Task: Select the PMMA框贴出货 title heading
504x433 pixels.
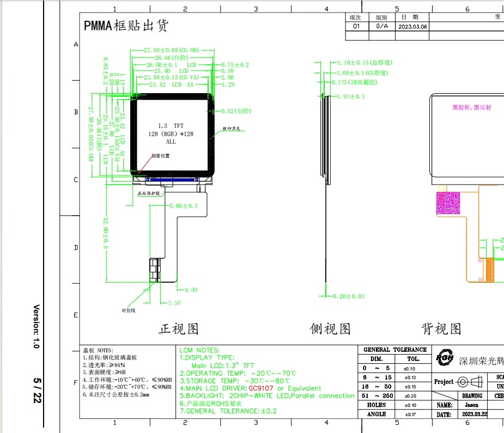Action: click(x=126, y=26)
